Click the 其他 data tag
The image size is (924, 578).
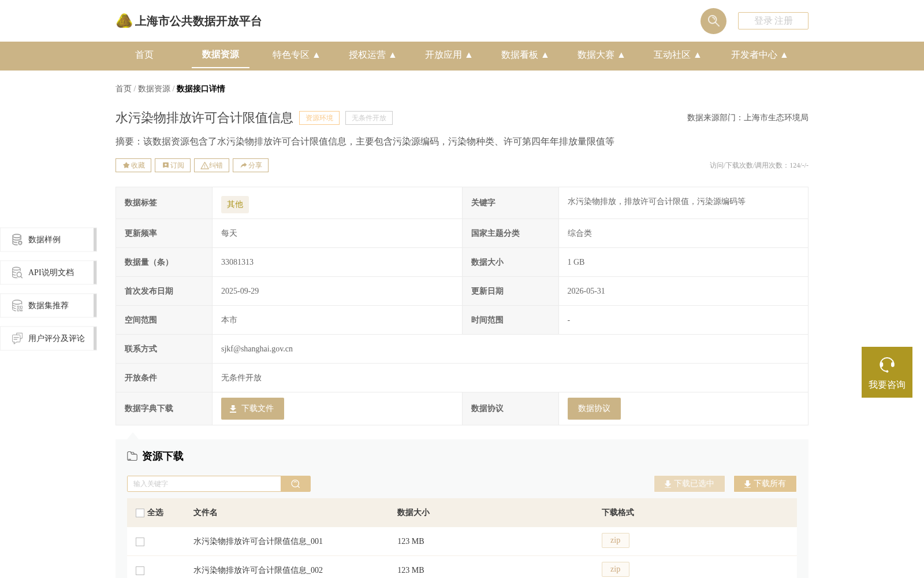point(235,205)
